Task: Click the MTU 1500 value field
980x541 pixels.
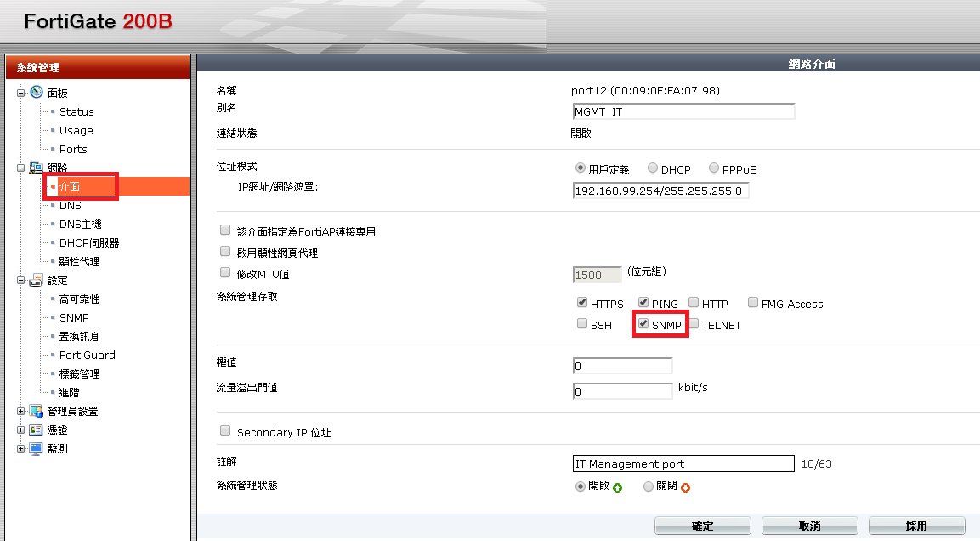Action: point(597,275)
